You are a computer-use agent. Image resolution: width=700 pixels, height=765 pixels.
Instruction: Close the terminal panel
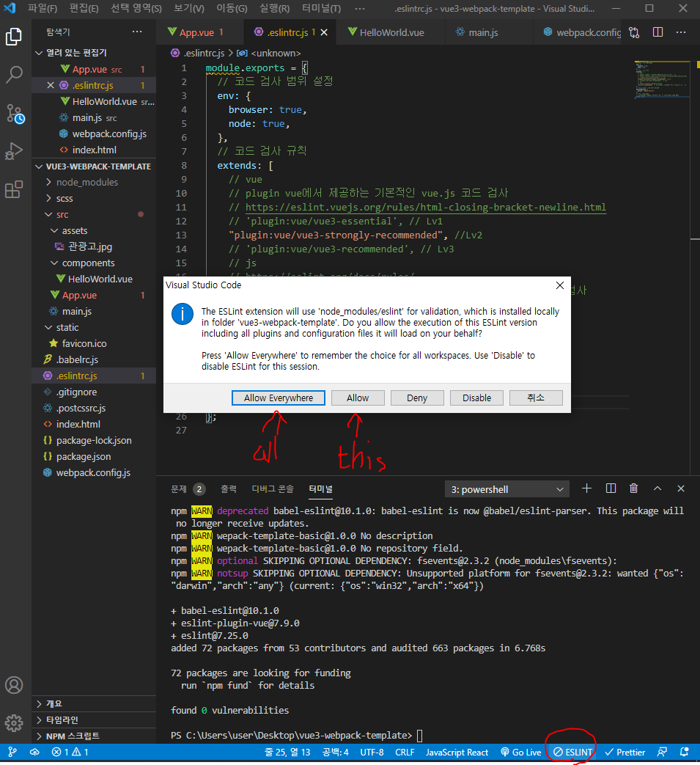click(681, 488)
